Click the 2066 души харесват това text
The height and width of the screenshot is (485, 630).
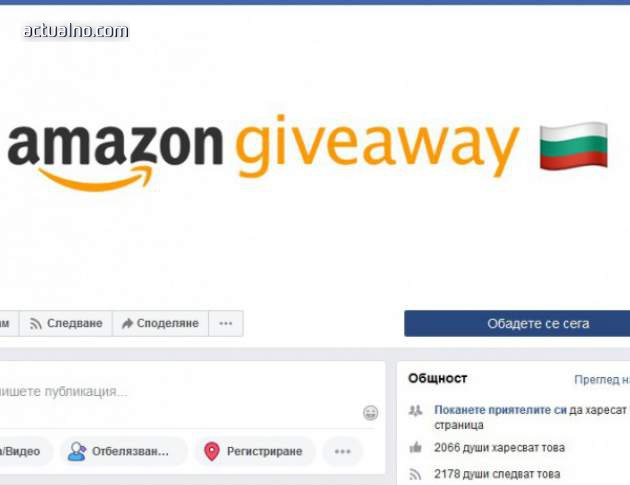pos(499,448)
